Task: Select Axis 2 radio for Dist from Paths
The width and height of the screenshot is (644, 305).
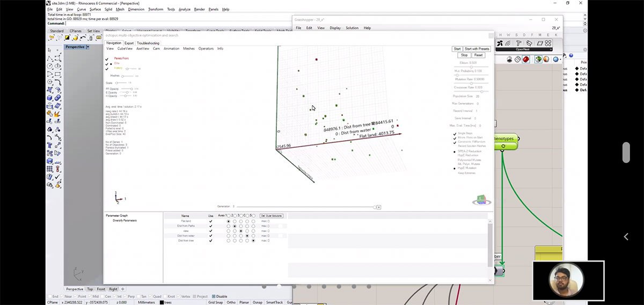Action: click(x=235, y=226)
